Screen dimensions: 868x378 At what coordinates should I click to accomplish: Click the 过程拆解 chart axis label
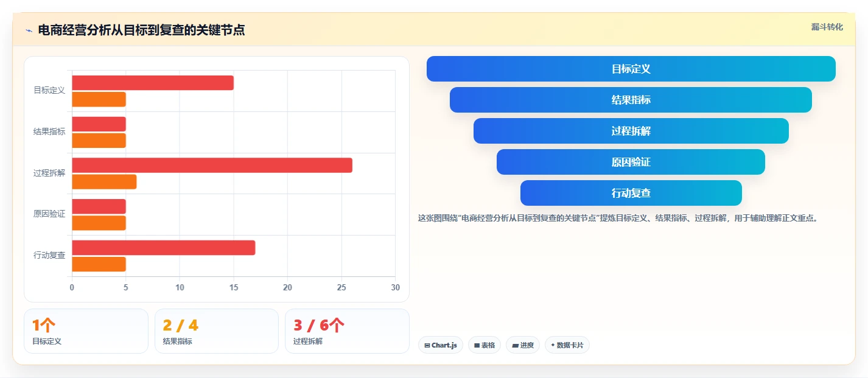(49, 173)
